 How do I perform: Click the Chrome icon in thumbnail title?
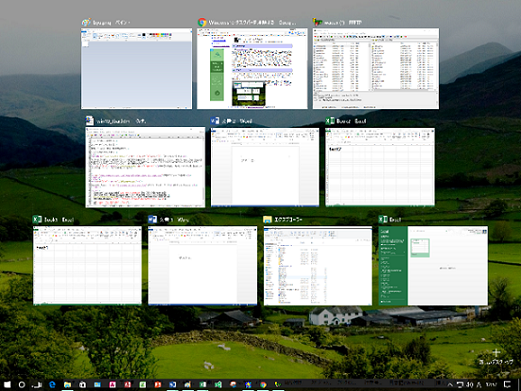tap(202, 22)
